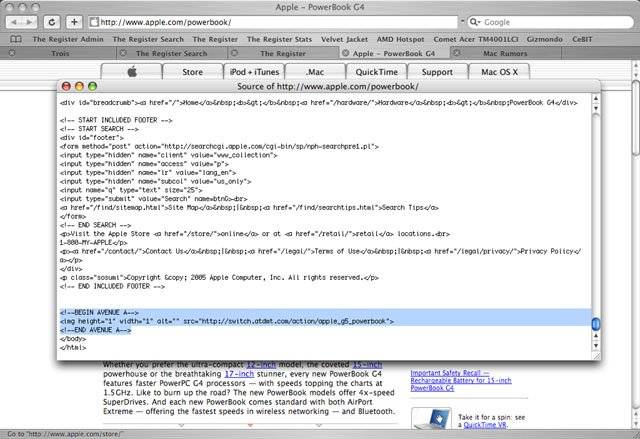Open The Register Search bookmark

pyautogui.click(x=148, y=39)
